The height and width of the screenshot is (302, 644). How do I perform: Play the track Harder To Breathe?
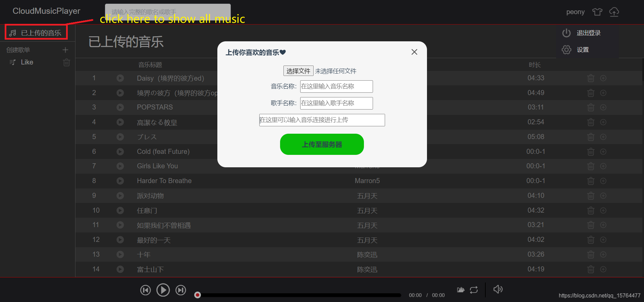click(x=120, y=181)
